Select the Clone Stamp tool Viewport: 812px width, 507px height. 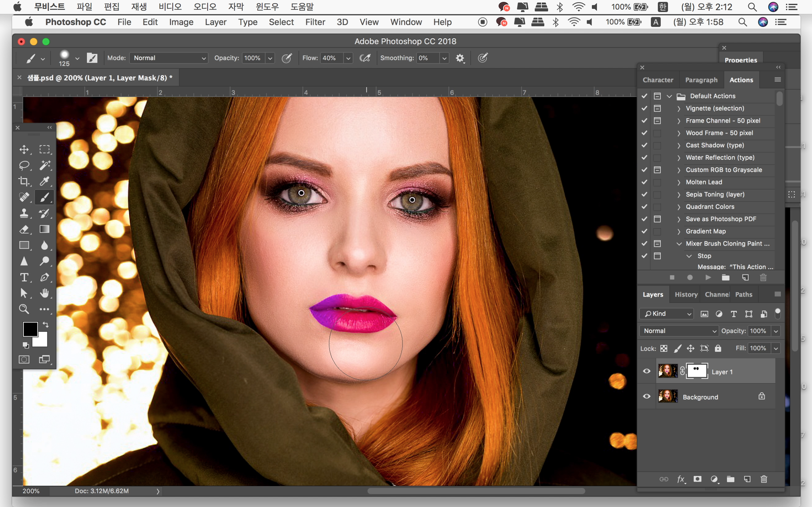pos(24,213)
